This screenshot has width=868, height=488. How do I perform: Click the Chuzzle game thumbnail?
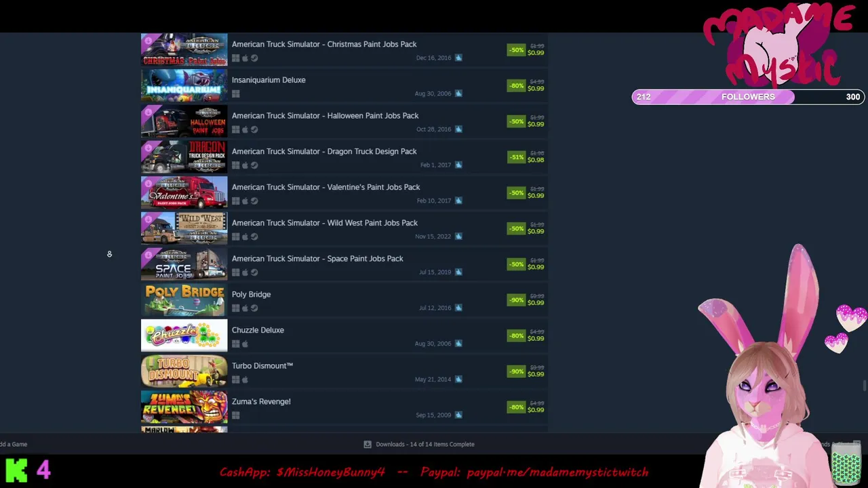coord(184,336)
